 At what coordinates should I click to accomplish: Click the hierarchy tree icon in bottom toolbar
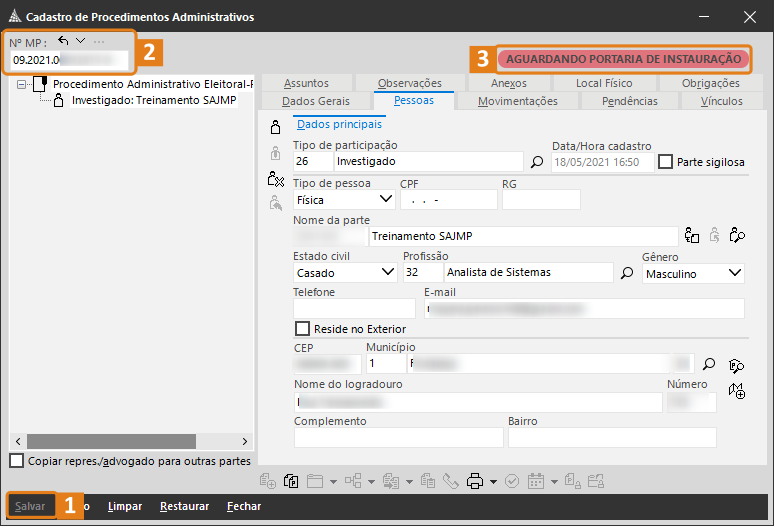tap(353, 481)
